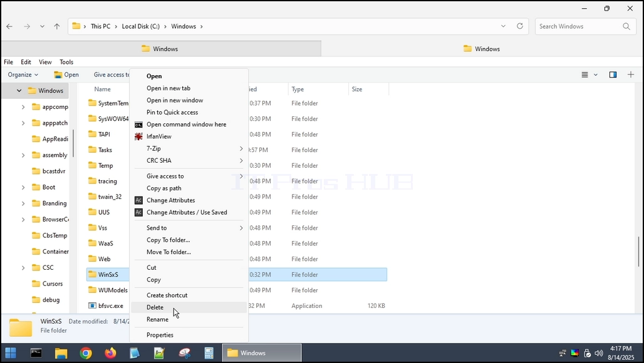Choose Copy as path

[189, 188]
